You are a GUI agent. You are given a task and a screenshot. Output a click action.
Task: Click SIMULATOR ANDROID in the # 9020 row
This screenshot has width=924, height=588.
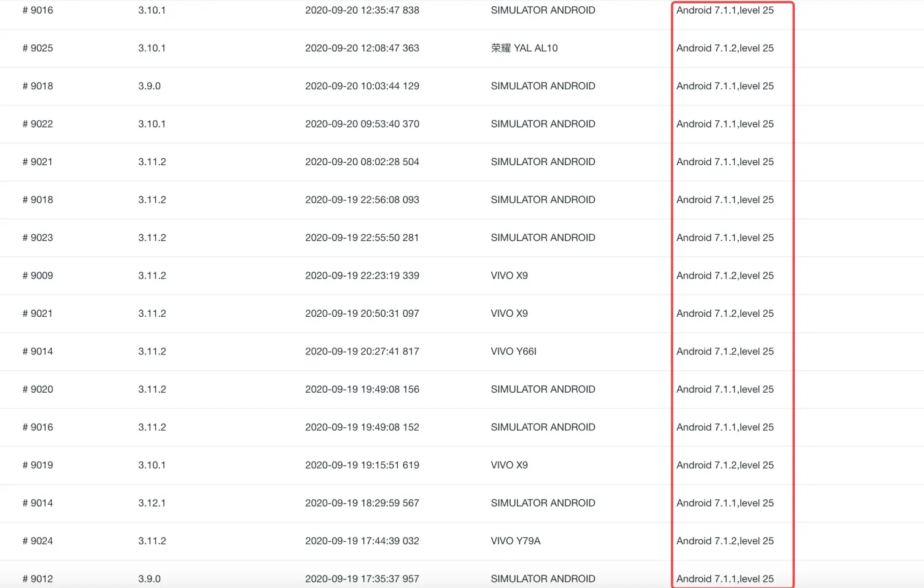[543, 389]
